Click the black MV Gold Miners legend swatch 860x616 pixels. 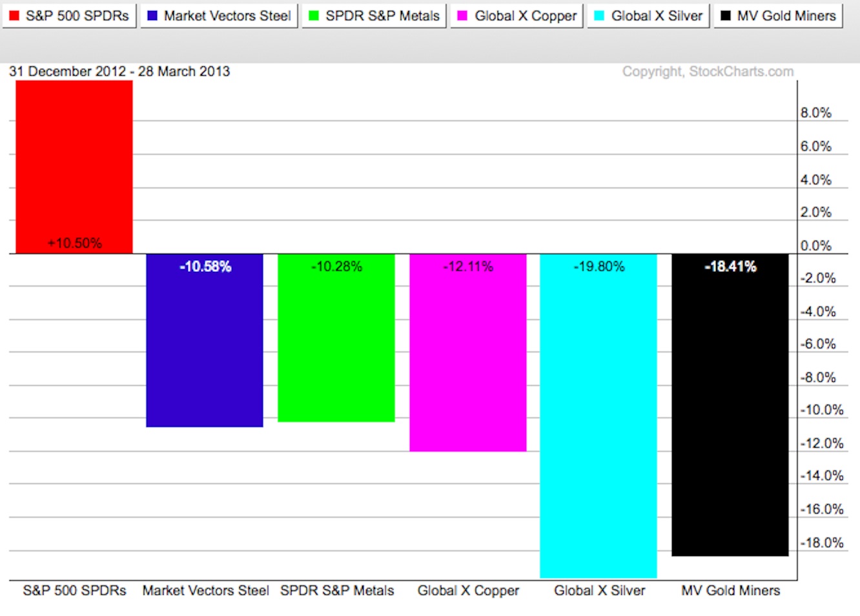pos(725,15)
